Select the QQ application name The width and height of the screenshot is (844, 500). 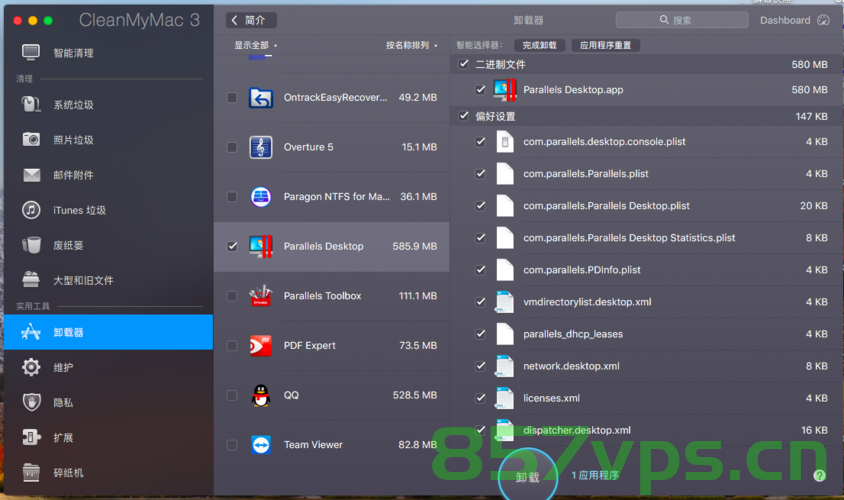point(291,395)
